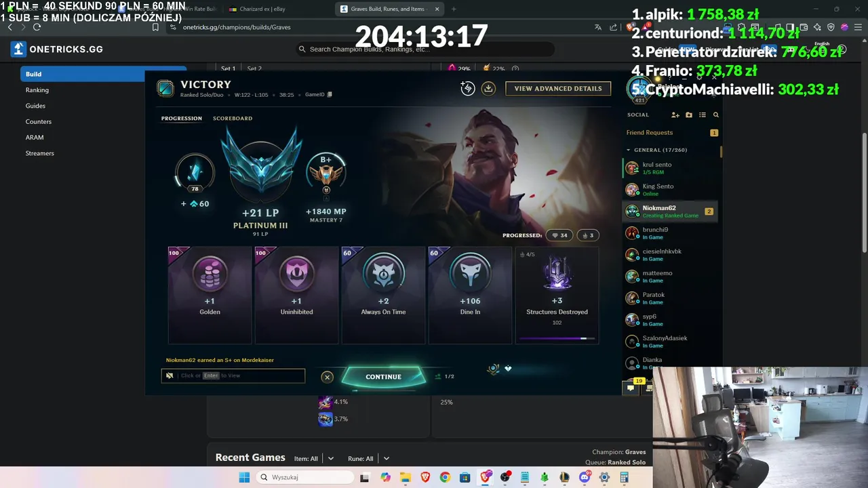Open Calculator from the taskbar
This screenshot has height=488, width=868.
624,477
